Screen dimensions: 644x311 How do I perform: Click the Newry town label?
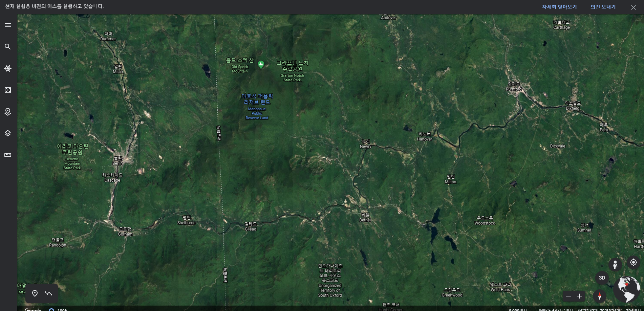coord(366,144)
